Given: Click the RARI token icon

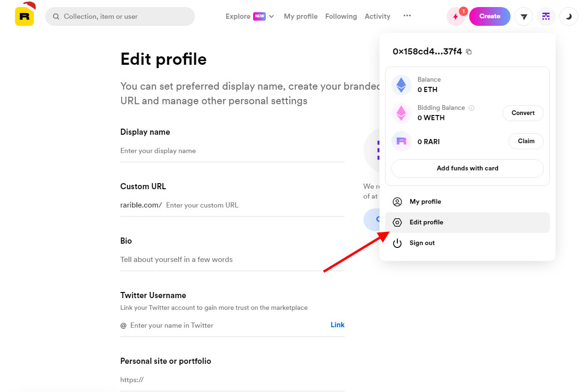Looking at the screenshot, I should point(401,141).
